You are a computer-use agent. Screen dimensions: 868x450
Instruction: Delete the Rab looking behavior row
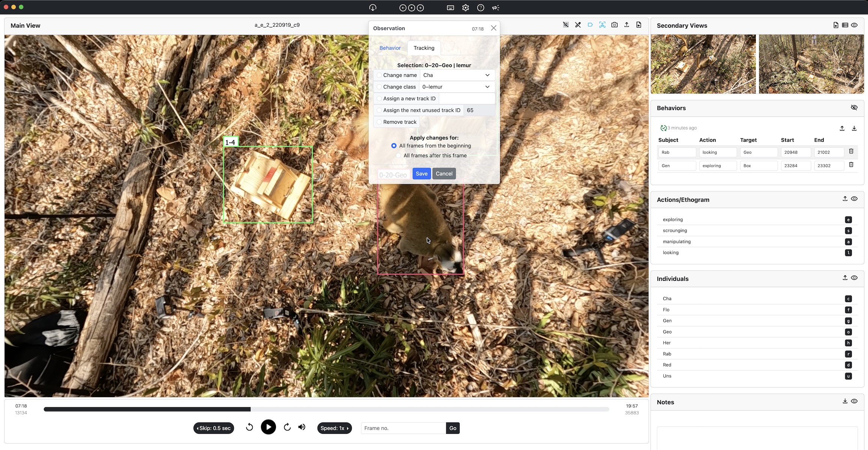[851, 151]
